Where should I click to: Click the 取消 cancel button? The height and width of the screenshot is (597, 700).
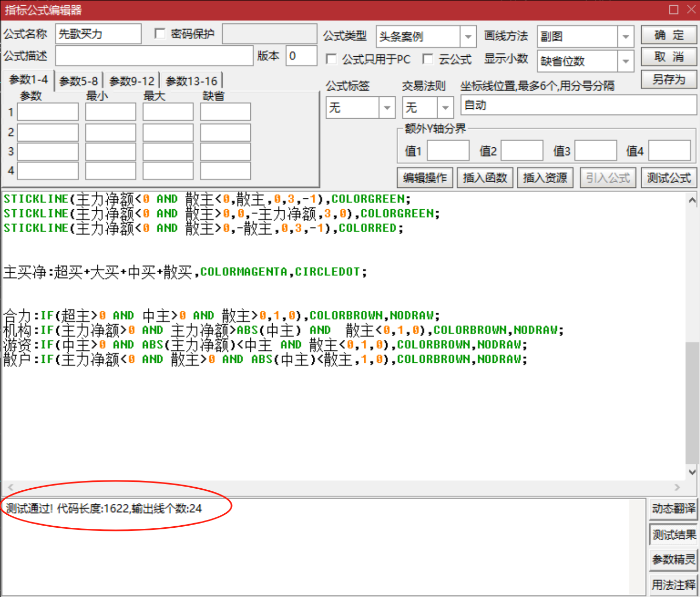[669, 57]
